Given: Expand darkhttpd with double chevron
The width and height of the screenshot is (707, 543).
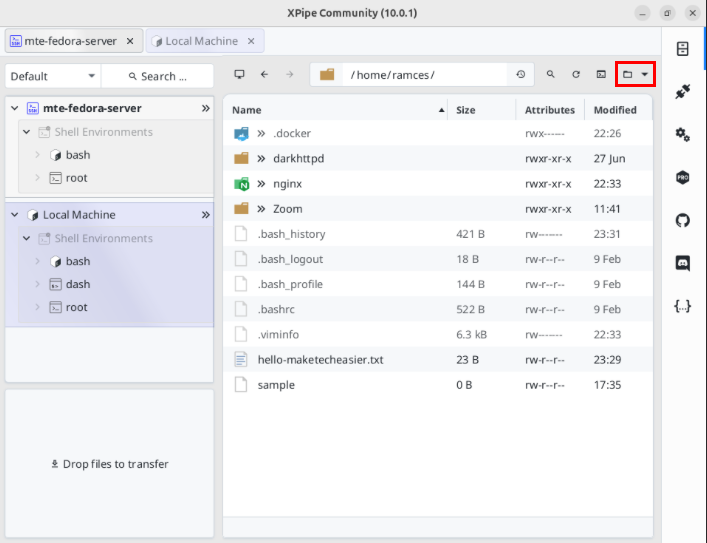Looking at the screenshot, I should pyautogui.click(x=261, y=159).
